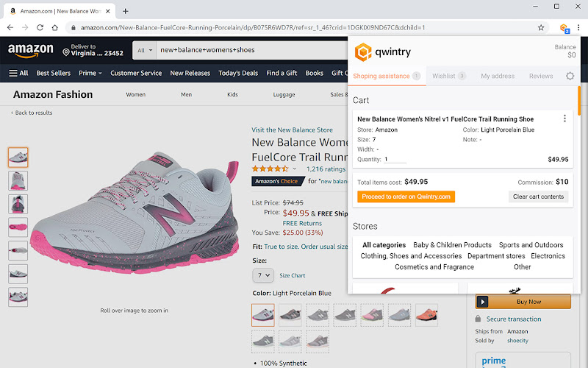The image size is (588, 368).
Task: Open Customer Service in the nav
Action: 136,73
